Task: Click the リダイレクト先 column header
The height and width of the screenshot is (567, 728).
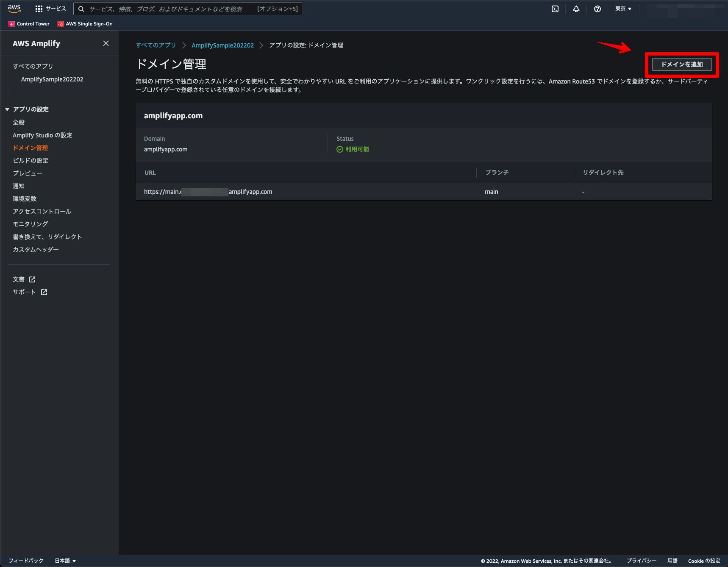Action: click(603, 173)
